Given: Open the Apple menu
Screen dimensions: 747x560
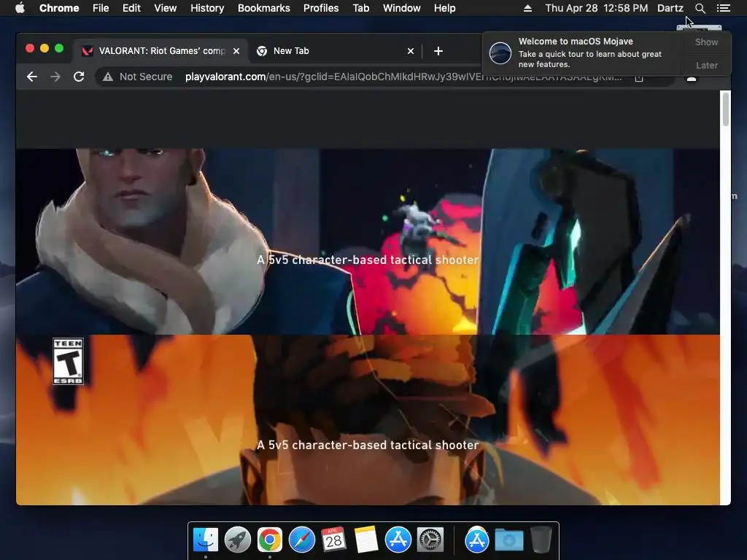Looking at the screenshot, I should tap(20, 8).
